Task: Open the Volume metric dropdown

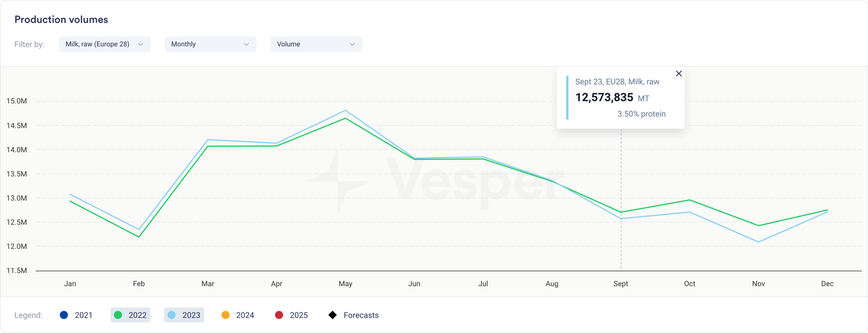Action: coord(316,44)
